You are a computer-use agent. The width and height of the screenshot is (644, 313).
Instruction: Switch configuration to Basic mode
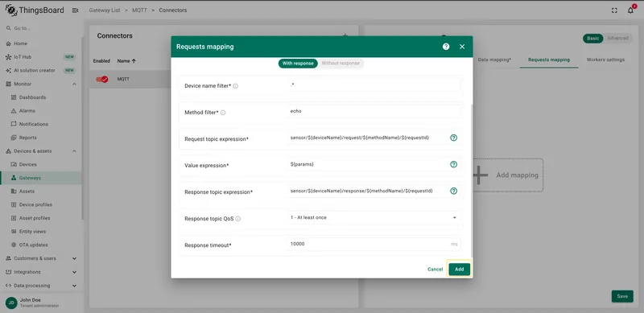pos(592,38)
